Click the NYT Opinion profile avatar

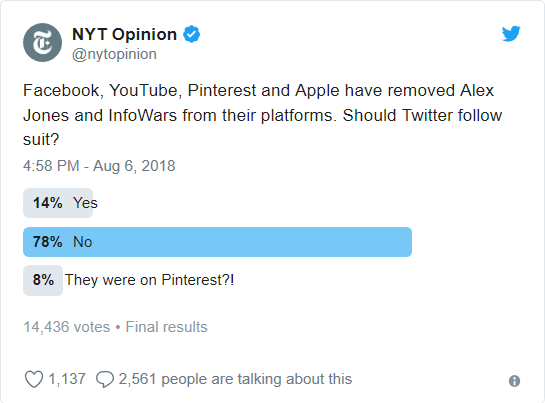point(42,42)
